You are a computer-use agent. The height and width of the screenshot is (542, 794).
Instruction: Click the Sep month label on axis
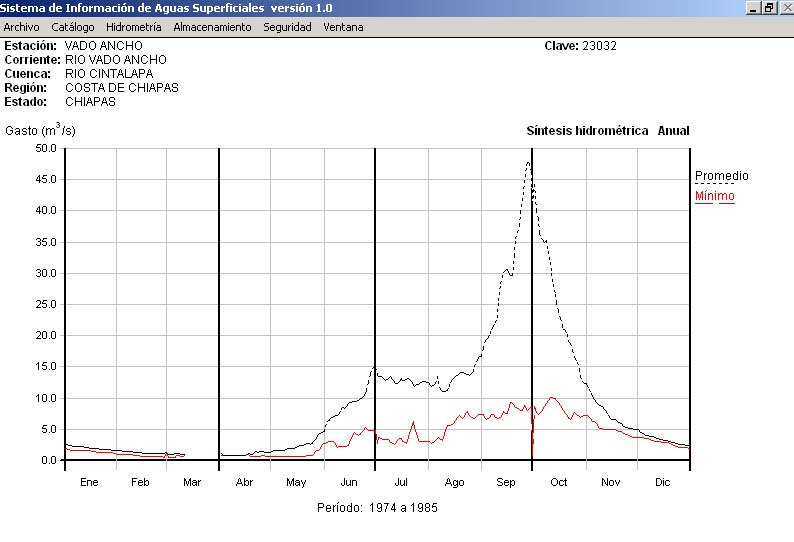coord(506,482)
